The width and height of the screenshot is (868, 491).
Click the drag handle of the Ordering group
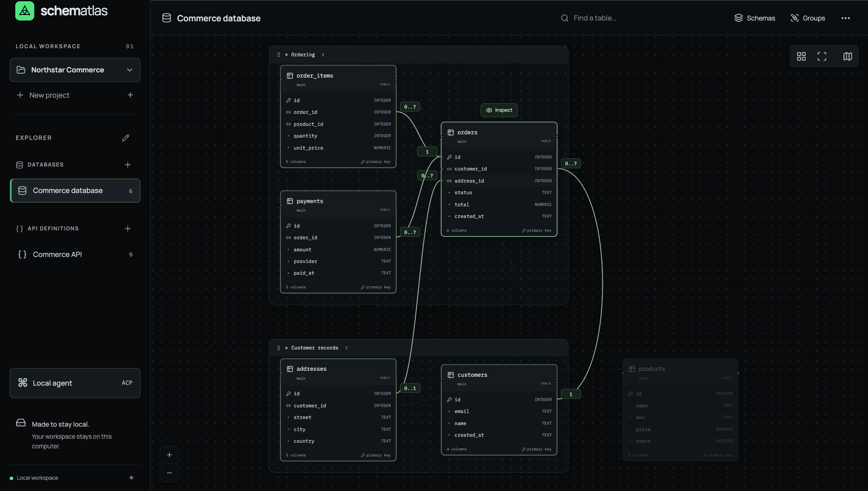278,55
